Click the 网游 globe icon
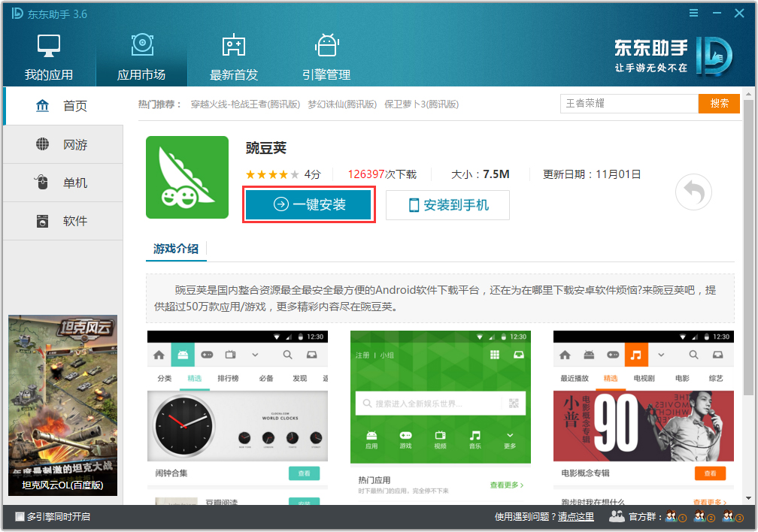This screenshot has height=532, width=758. (43, 144)
